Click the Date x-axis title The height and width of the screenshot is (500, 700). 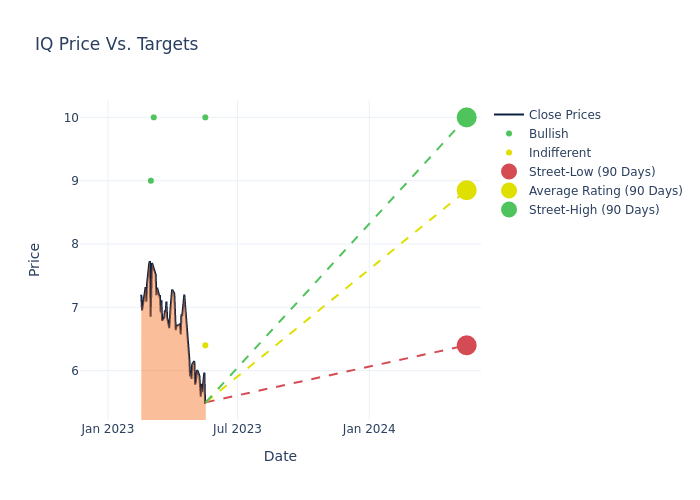(x=280, y=456)
